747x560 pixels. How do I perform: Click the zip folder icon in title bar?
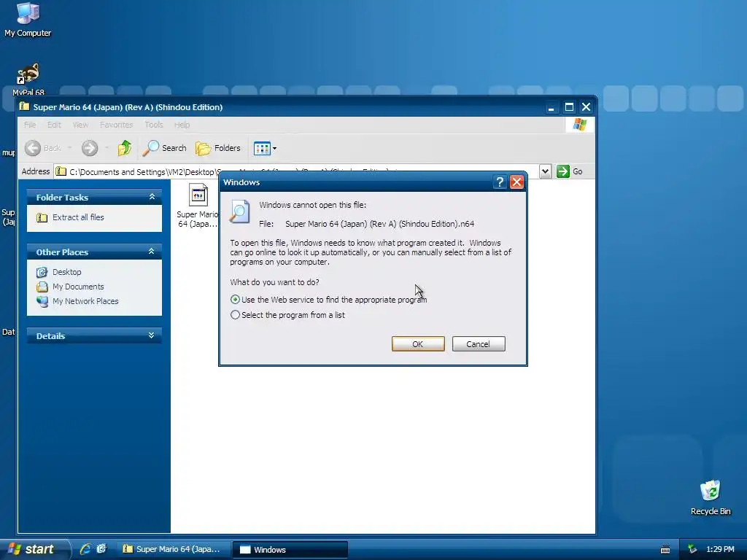click(x=25, y=107)
